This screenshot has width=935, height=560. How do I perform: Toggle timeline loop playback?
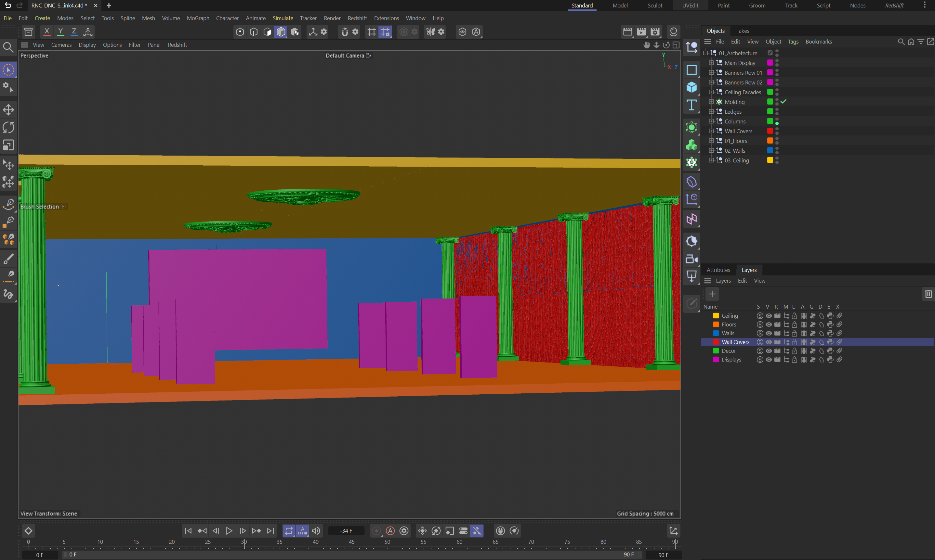tap(289, 531)
